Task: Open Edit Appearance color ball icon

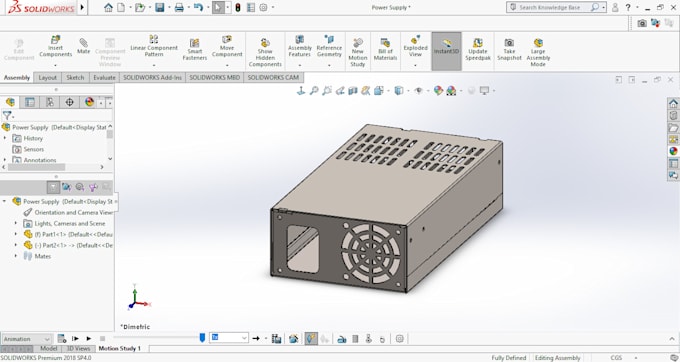Action: [x=438, y=91]
